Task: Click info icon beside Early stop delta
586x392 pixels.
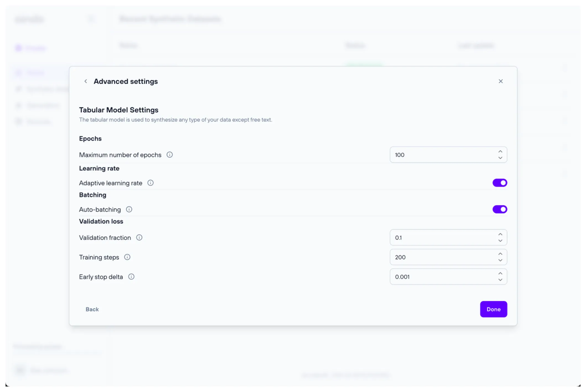Action: (131, 277)
